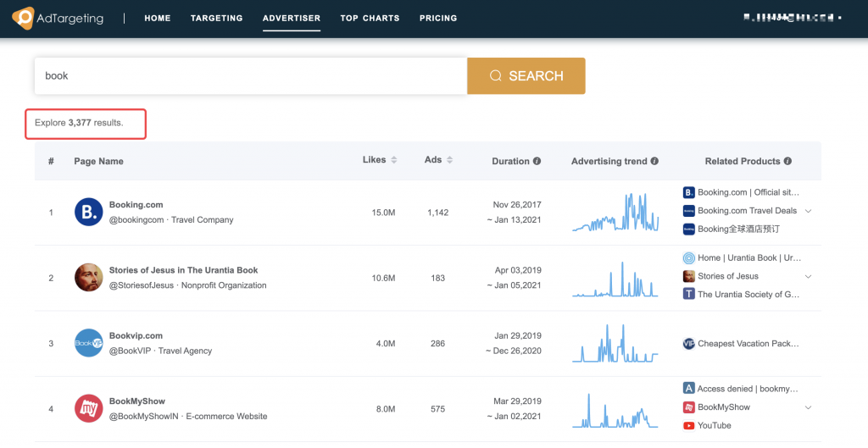Expand related products for BookMyShow row
868x448 pixels.
pos(808,407)
